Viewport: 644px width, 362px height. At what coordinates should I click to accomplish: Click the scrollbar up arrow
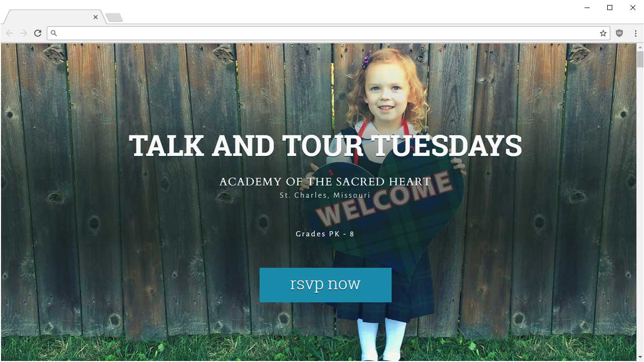(x=640, y=47)
